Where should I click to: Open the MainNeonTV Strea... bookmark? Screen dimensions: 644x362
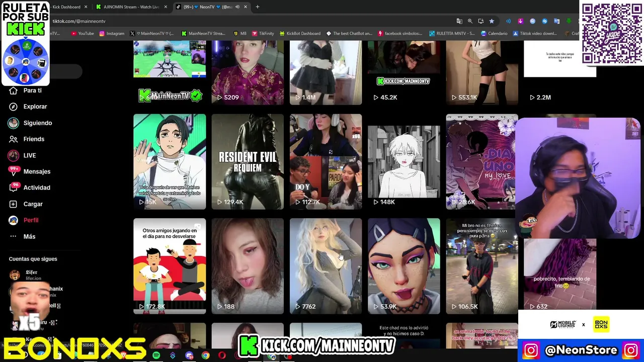[x=203, y=34]
